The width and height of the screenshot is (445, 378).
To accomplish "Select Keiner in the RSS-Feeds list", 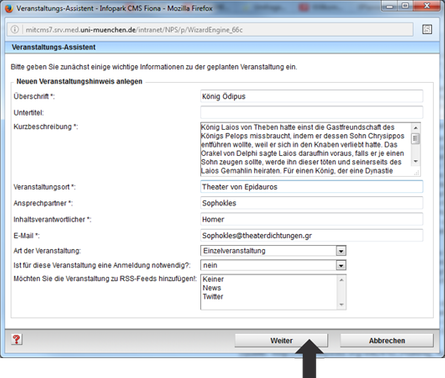I will pos(213,279).
